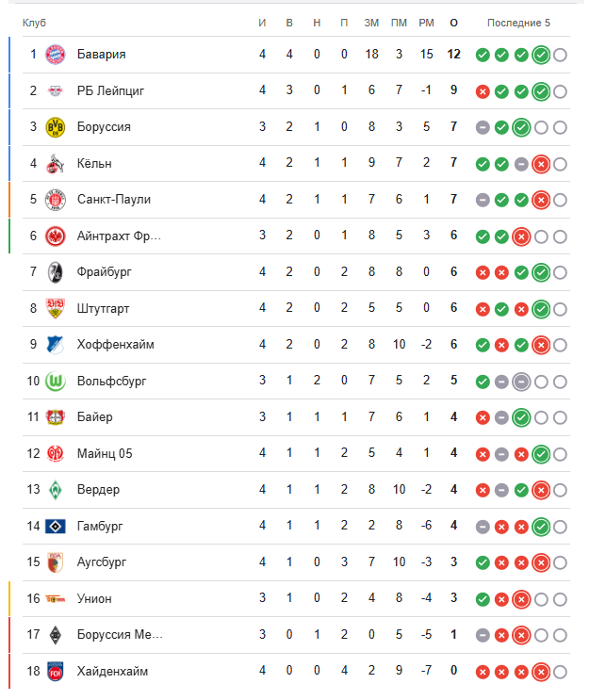Click the Köln club logo

pyautogui.click(x=56, y=164)
